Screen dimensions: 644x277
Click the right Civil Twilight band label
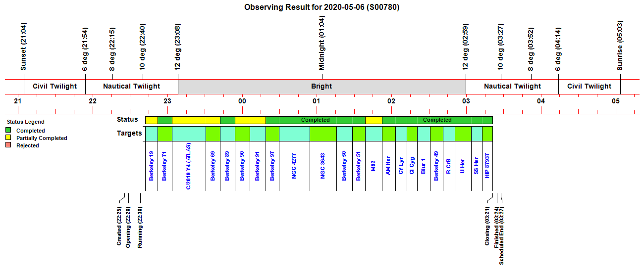(x=590, y=87)
